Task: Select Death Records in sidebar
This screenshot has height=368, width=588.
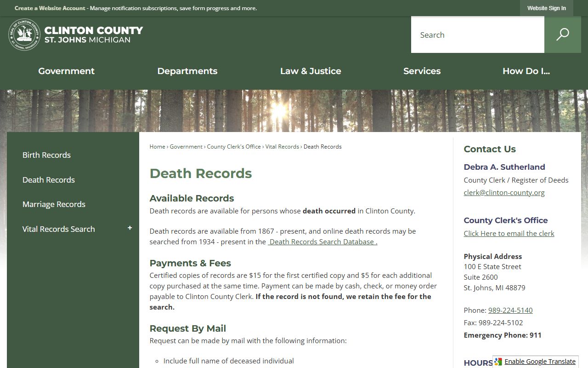Action: [49, 180]
